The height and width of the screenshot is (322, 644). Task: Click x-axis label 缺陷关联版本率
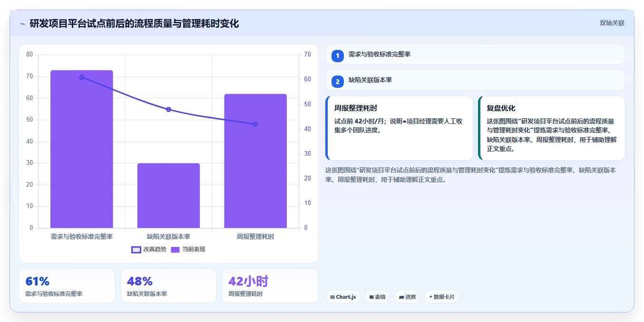168,237
